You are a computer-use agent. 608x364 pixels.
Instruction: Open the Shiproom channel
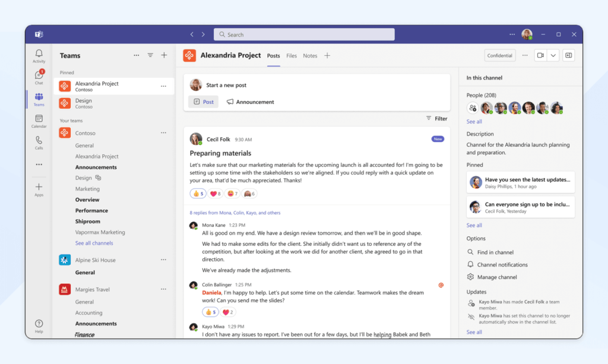[x=88, y=221]
